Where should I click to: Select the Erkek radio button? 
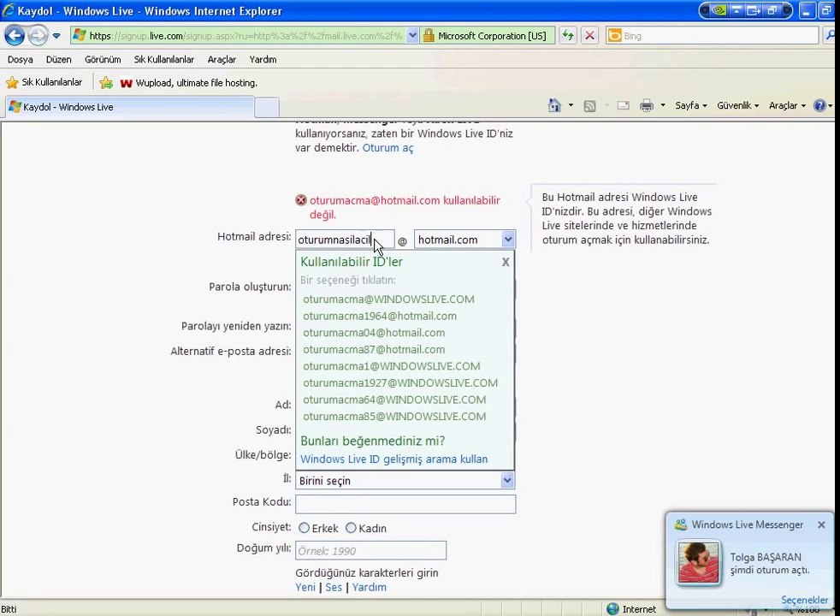[x=304, y=528]
